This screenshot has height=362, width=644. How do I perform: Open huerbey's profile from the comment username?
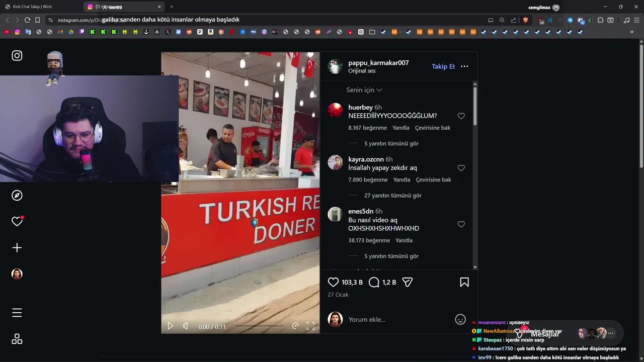pos(360,107)
